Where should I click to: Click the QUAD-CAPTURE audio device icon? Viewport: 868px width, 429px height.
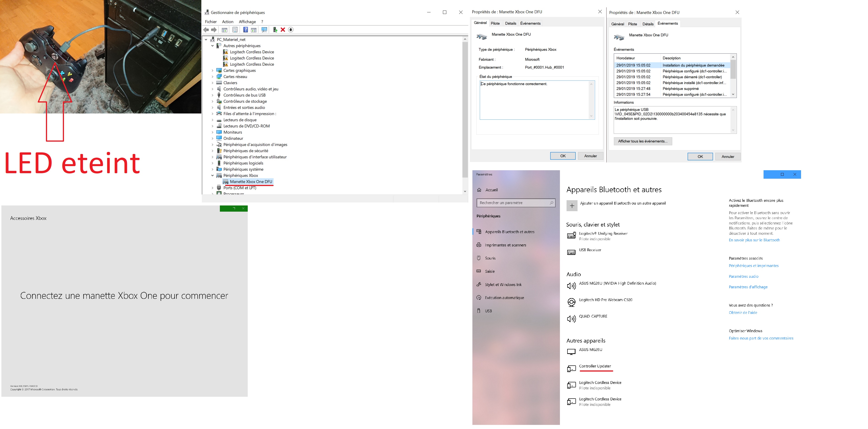pos(572,319)
